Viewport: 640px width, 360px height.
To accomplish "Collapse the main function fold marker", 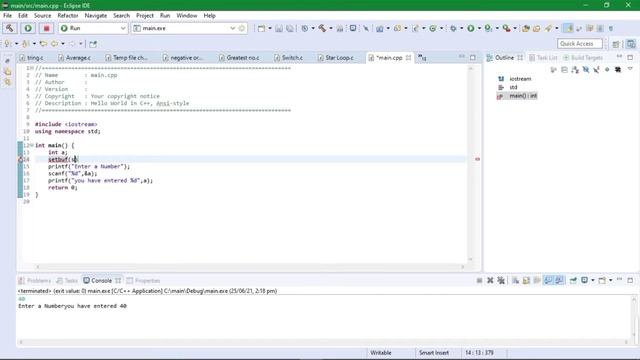I will (32, 145).
